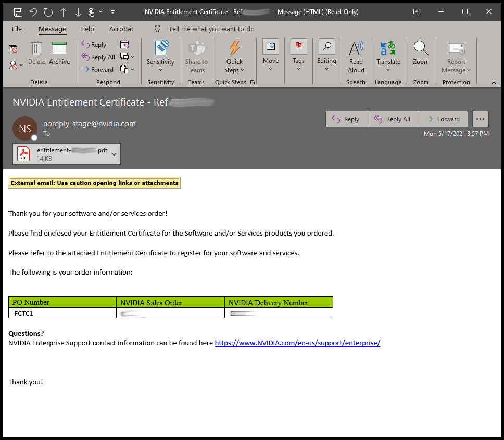
Task: Click the Ignore conversation icon
Action: 13,49
